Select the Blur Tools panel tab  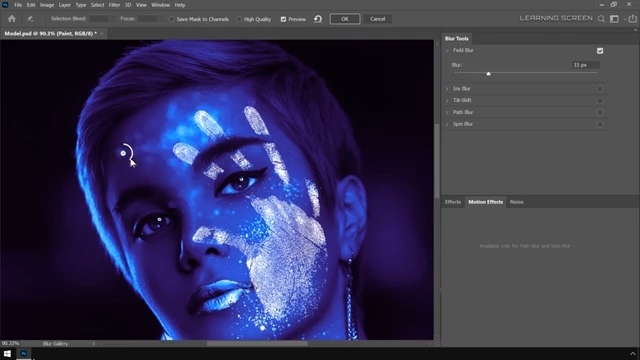457,39
